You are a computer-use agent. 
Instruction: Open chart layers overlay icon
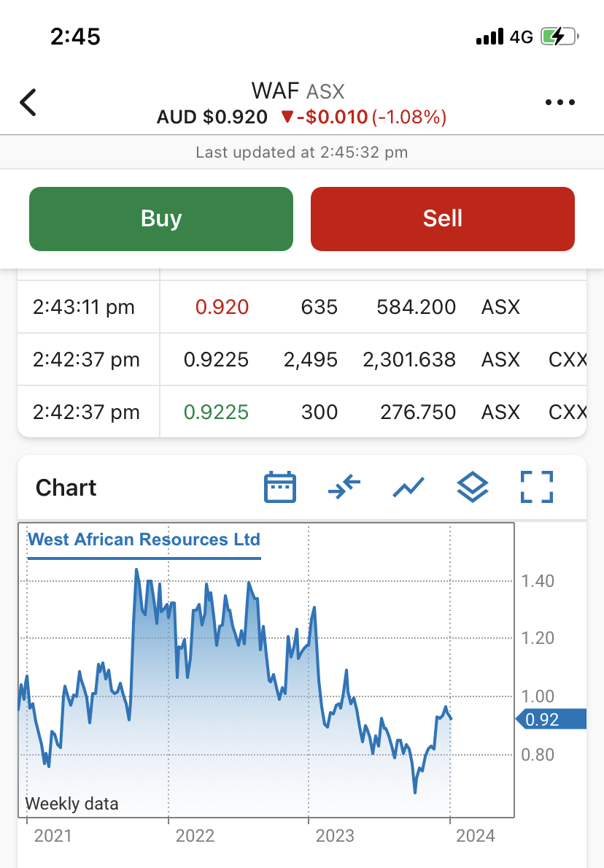(x=473, y=487)
